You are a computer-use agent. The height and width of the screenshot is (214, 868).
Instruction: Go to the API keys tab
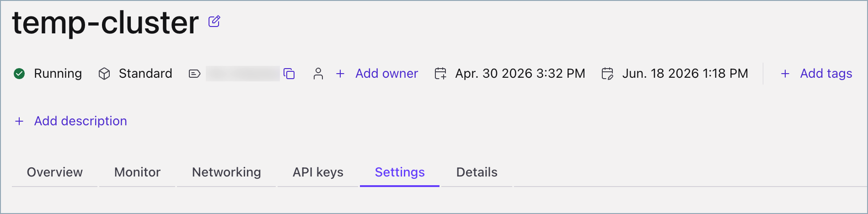(318, 172)
